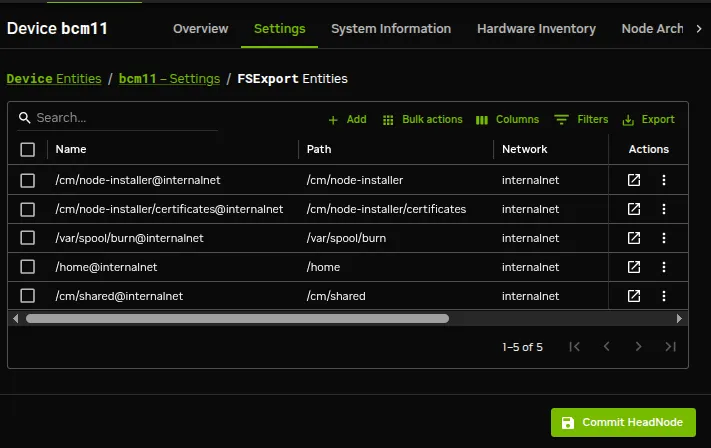Click the left arrow on the horizontal scrollbar
The width and height of the screenshot is (711, 448).
[16, 318]
